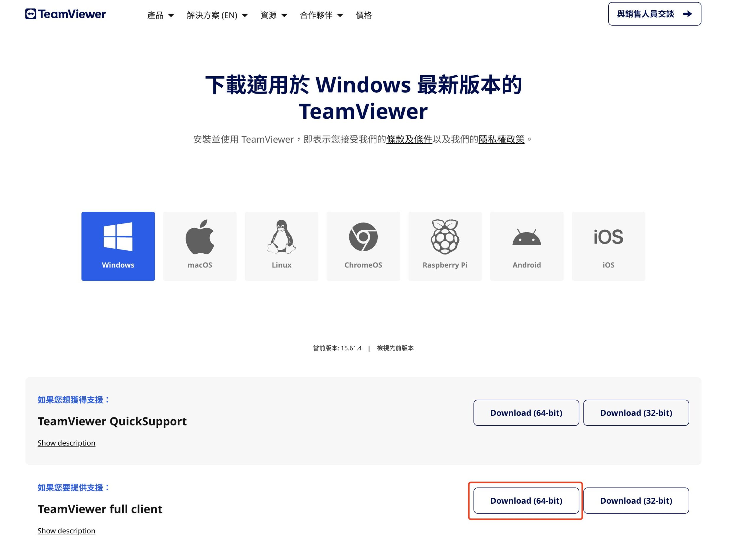Viewport: 756px width, 550px height.
Task: Click the TeamViewer full client heading
Action: click(100, 509)
